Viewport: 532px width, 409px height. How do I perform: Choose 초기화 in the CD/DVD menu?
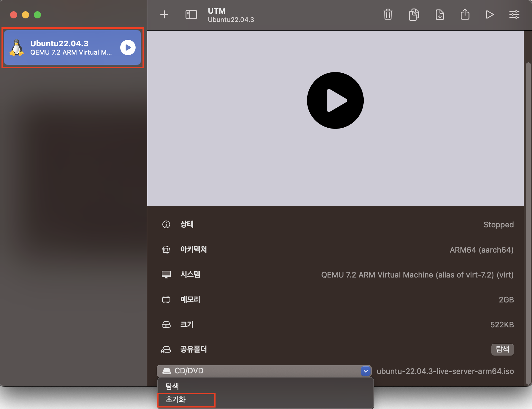(x=265, y=400)
